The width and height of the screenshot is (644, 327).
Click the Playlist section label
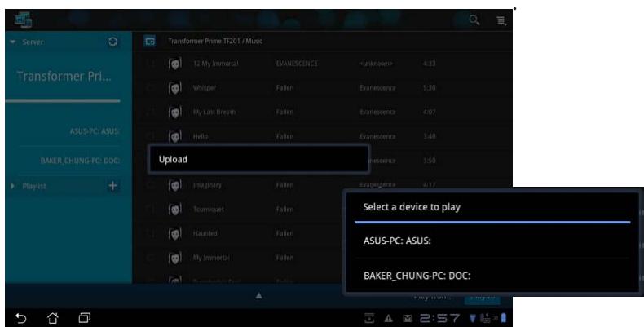coord(34,186)
